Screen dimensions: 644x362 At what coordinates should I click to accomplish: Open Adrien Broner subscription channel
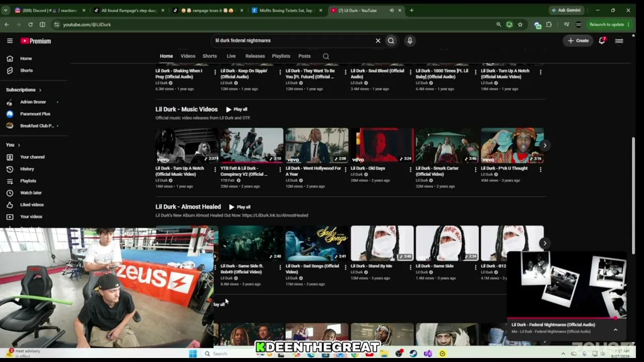pos(33,102)
